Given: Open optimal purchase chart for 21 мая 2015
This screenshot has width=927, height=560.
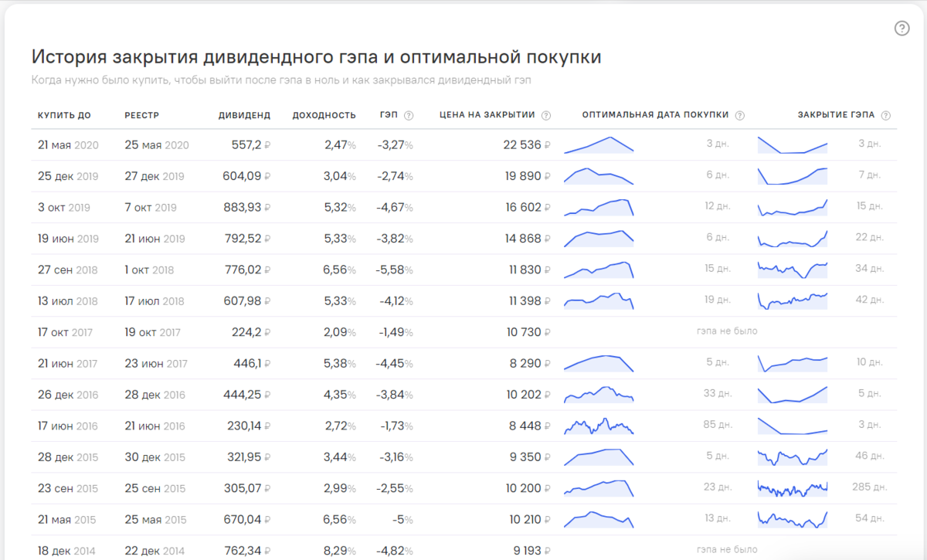Looking at the screenshot, I should 599,520.
